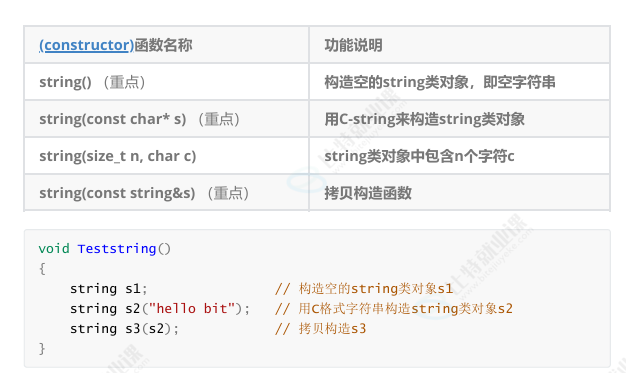Select the string(const char* s) cell

coord(166,119)
